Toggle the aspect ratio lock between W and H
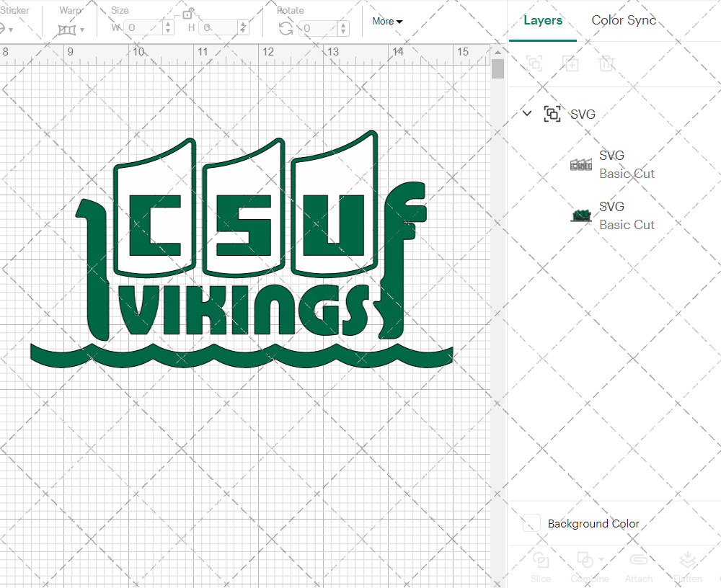This screenshot has width=721, height=588. pyautogui.click(x=189, y=14)
